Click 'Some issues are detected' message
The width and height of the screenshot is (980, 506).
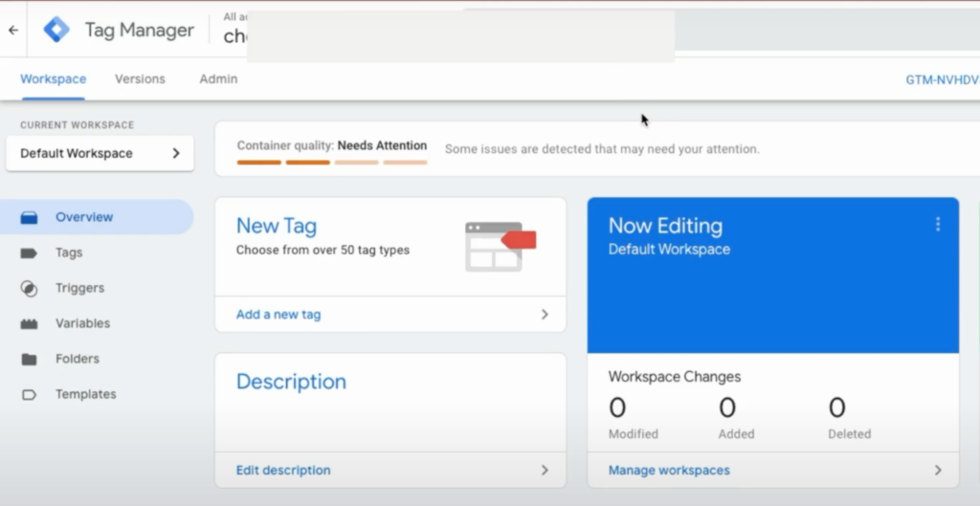click(x=602, y=148)
